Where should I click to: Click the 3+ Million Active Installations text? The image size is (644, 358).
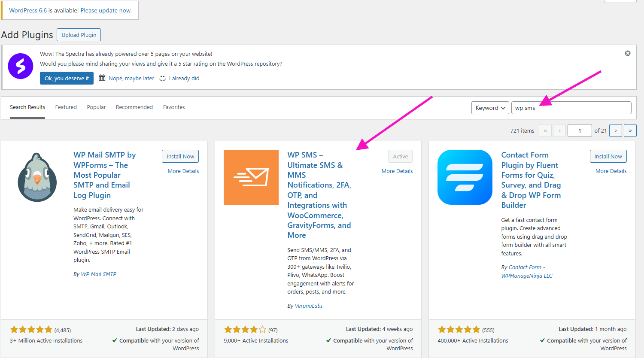(46, 340)
